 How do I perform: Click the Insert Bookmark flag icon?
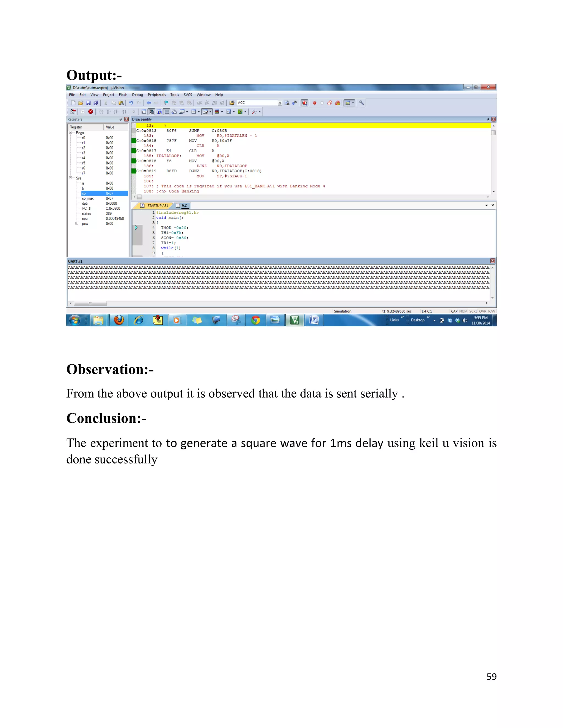click(166, 103)
